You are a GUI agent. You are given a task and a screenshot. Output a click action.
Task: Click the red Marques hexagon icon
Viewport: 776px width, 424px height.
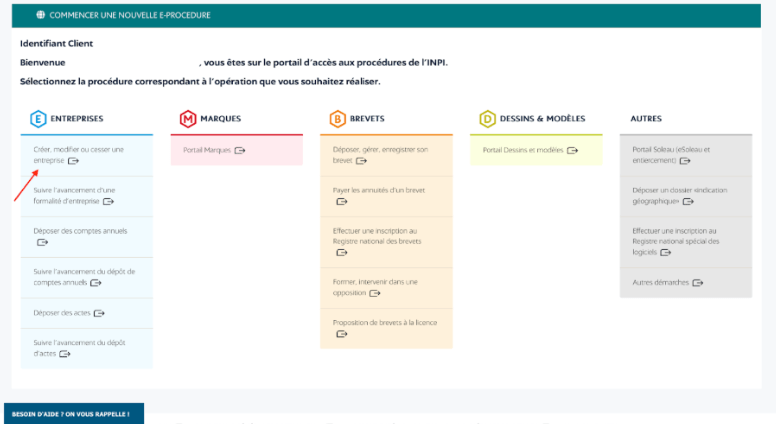[x=188, y=119]
